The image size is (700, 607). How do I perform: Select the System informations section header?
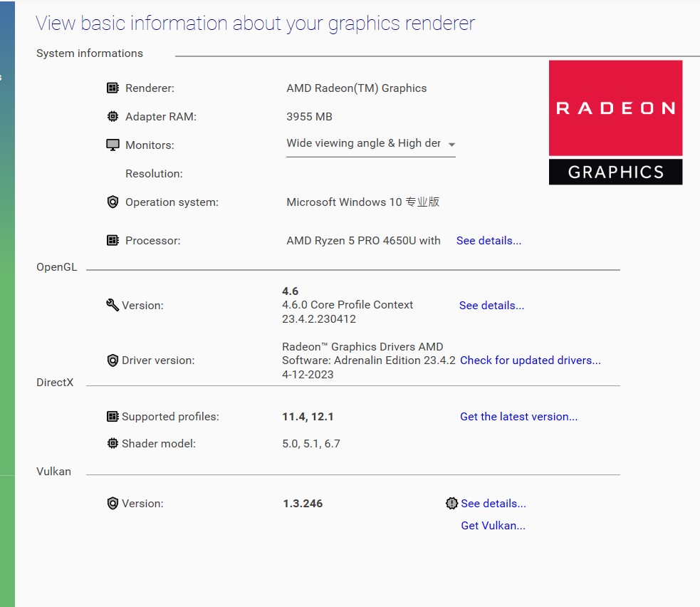(x=89, y=53)
